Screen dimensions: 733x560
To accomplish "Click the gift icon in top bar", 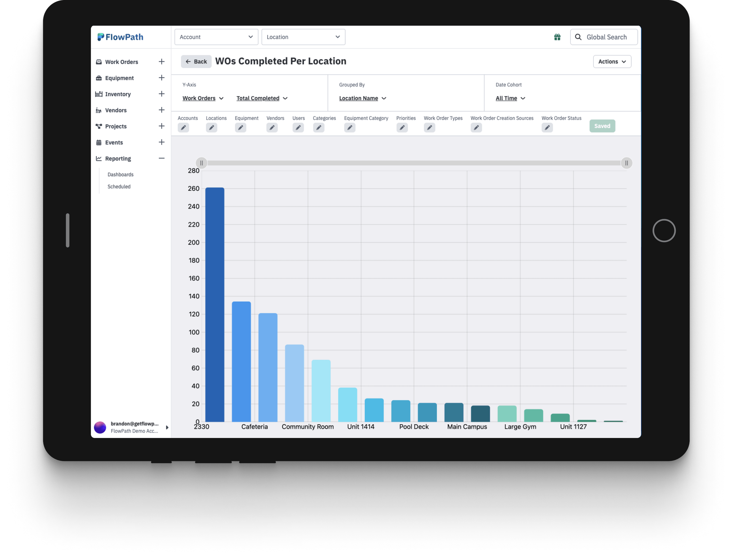I will pos(557,37).
